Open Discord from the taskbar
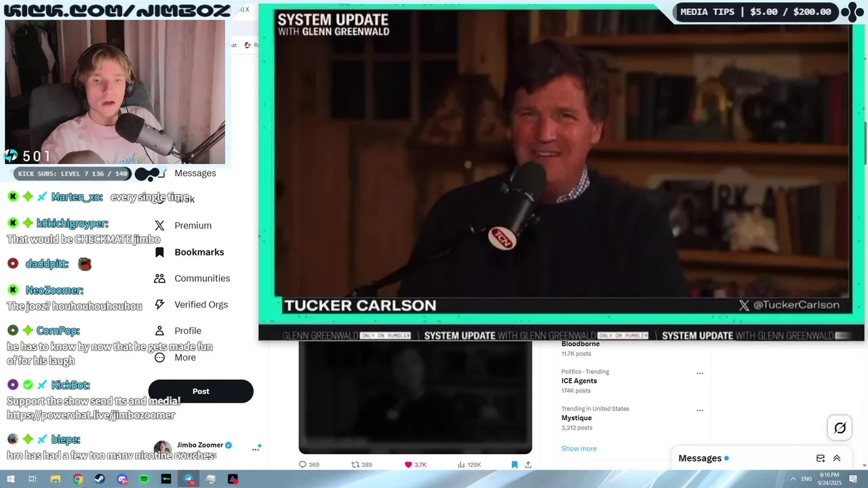The height and width of the screenshot is (488, 868). point(122,479)
